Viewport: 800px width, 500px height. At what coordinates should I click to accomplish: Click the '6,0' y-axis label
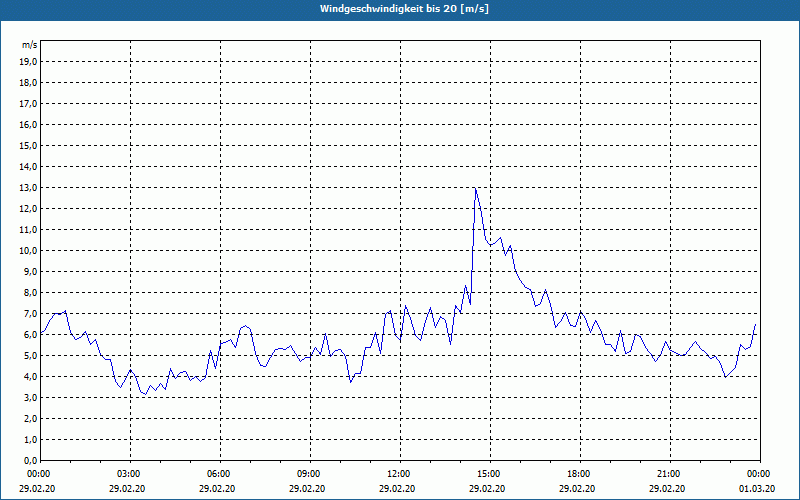(31, 335)
